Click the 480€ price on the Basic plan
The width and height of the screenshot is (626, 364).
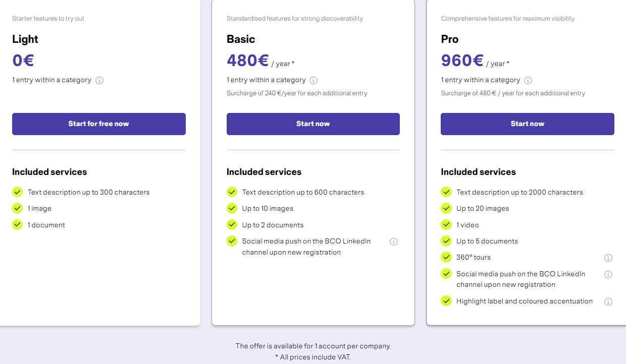pos(247,59)
